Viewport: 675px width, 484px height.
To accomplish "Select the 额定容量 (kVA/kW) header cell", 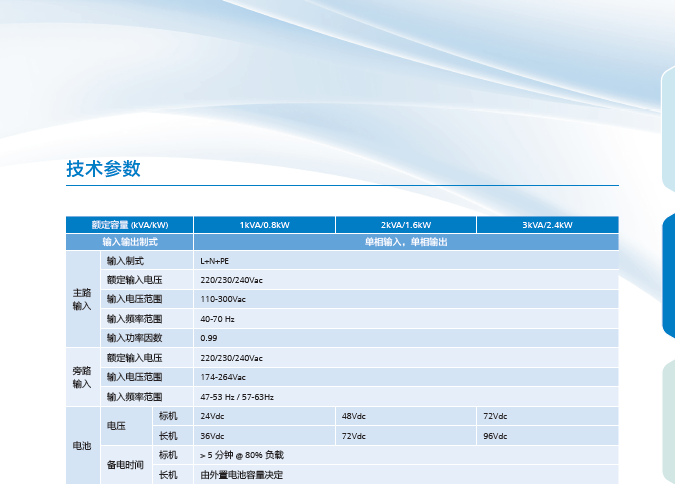I will [129, 225].
